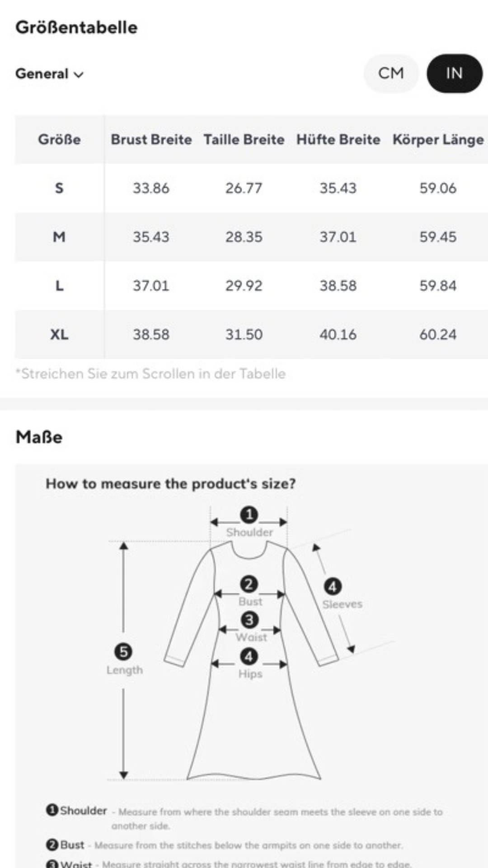
Task: Select the size XL row label
Action: (59, 335)
